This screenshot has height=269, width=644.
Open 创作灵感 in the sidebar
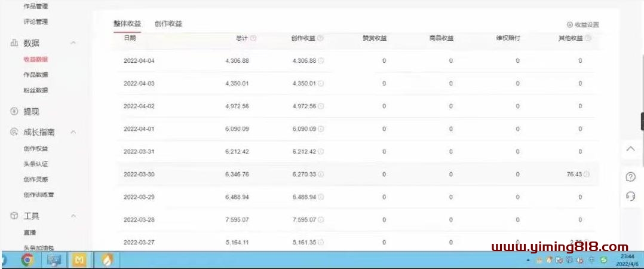pos(36,179)
